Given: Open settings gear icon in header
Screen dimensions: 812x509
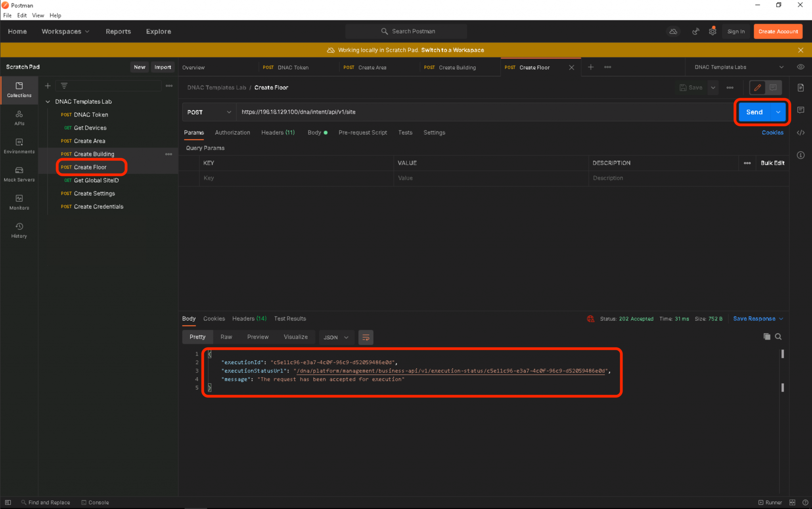Looking at the screenshot, I should click(x=712, y=31).
